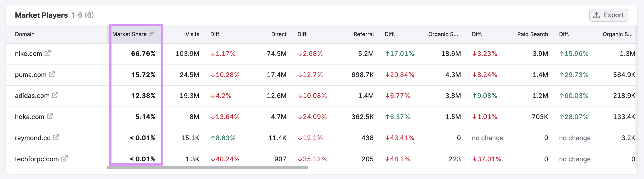Select the Referral column header
This screenshot has height=179, width=644.
(363, 34)
